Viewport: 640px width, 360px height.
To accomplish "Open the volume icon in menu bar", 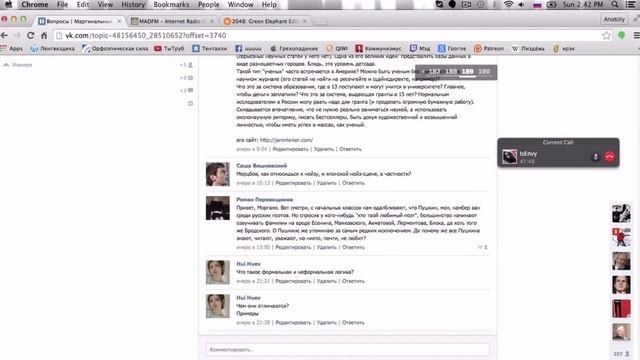I will [x=521, y=4].
